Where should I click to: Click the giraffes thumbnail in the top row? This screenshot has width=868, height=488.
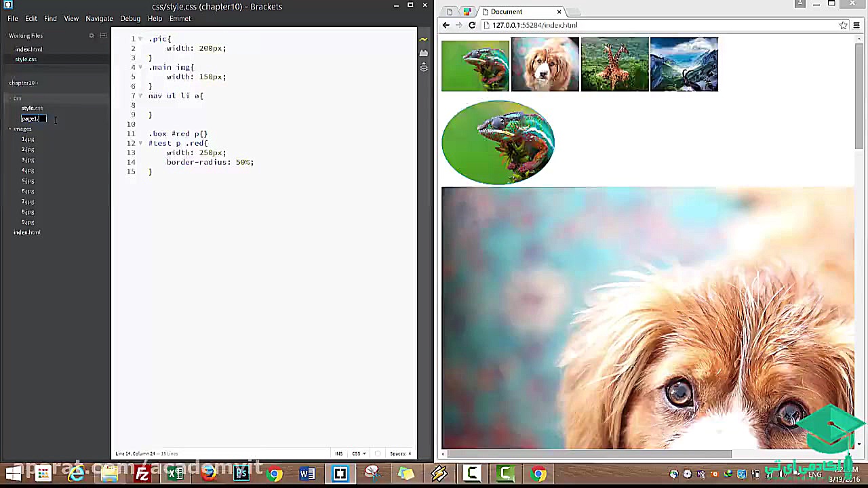click(x=614, y=64)
